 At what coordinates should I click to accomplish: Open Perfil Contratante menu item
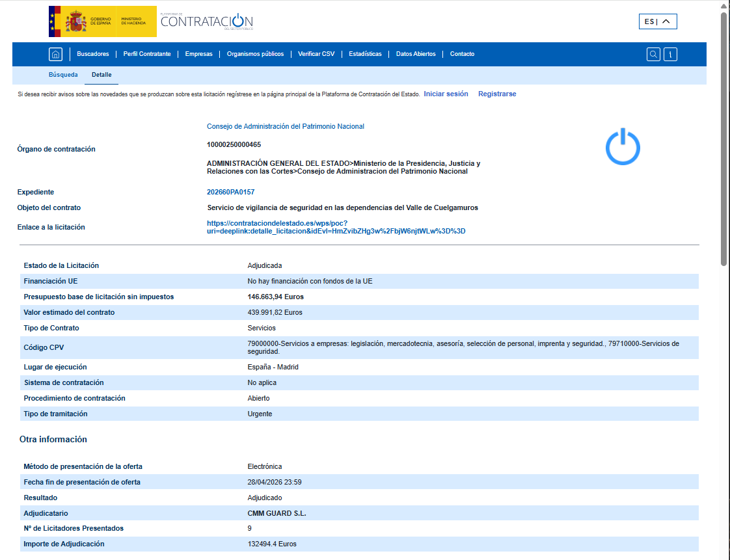coord(147,54)
